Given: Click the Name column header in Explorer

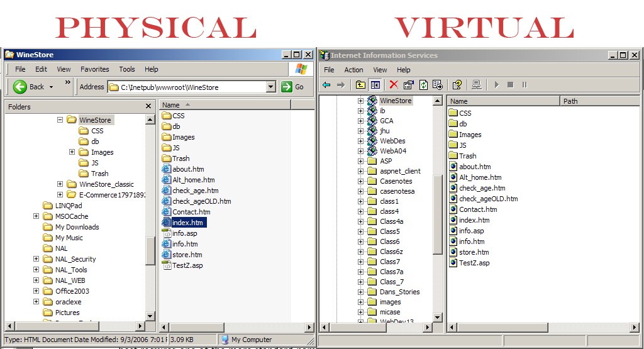Looking at the screenshot, I should 225,105.
